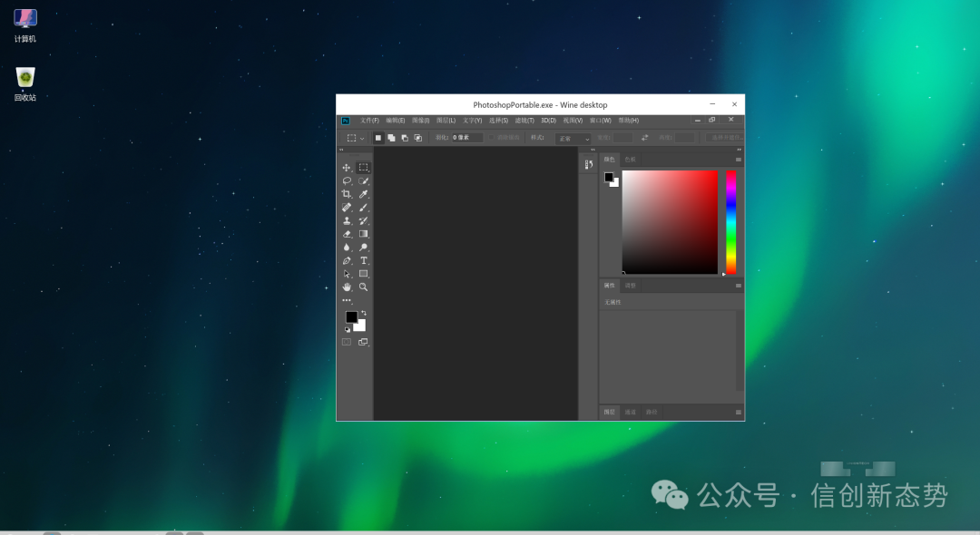Image resolution: width=980 pixels, height=535 pixels.
Task: Choose the Eraser tool
Action: click(346, 234)
